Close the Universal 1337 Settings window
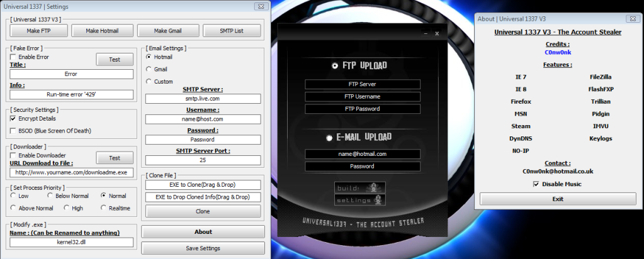Image resolution: width=644 pixels, height=259 pixels. pos(260,6)
